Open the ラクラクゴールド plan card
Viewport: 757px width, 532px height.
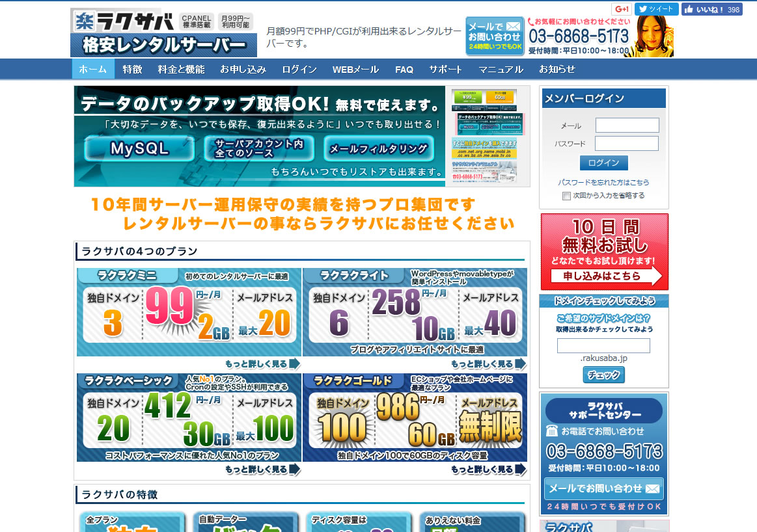[415, 418]
